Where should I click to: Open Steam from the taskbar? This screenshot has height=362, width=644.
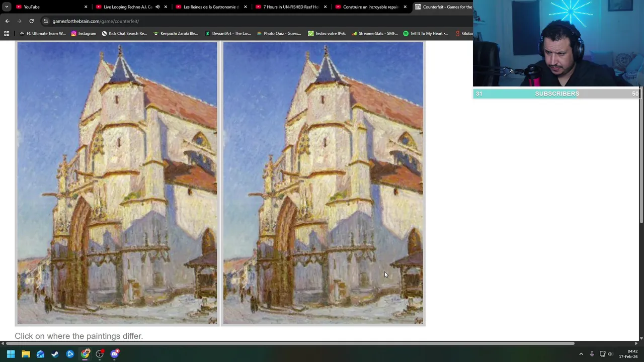pyautogui.click(x=55, y=354)
